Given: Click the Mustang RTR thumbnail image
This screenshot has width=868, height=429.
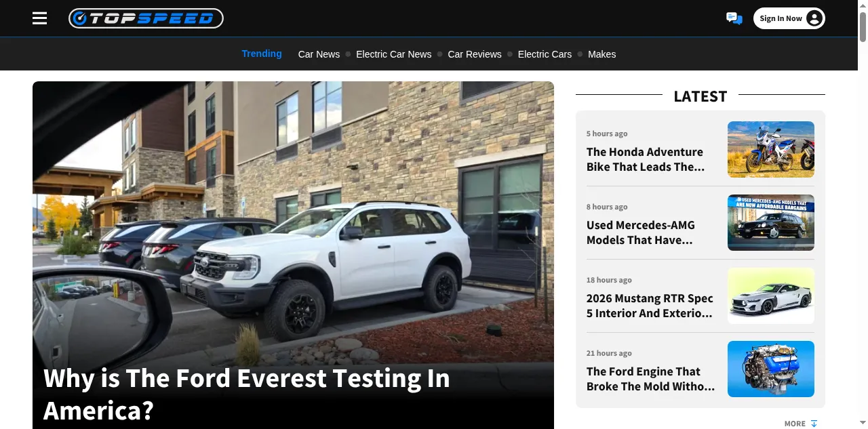Looking at the screenshot, I should pyautogui.click(x=771, y=295).
